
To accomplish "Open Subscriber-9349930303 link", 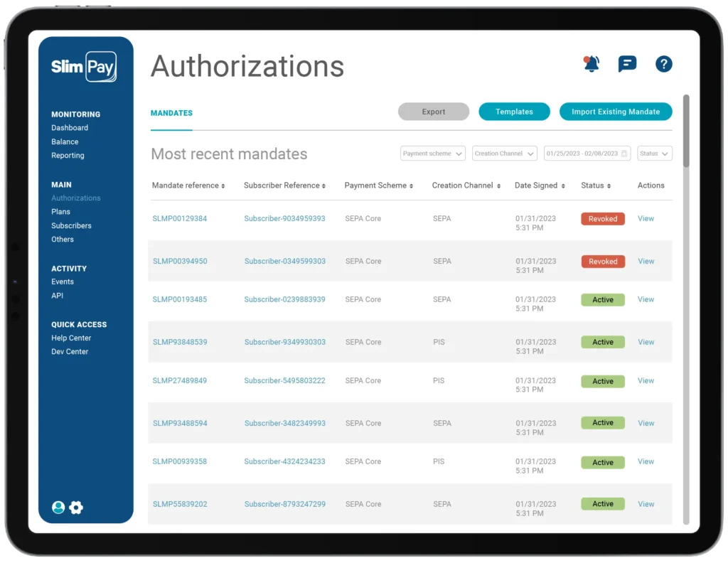I will [x=285, y=342].
